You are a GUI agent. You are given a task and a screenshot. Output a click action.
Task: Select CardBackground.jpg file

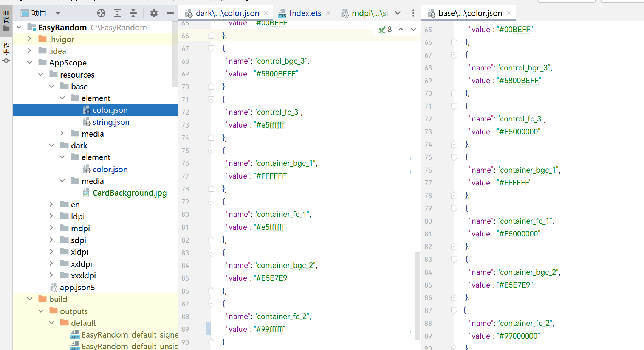[x=129, y=193]
